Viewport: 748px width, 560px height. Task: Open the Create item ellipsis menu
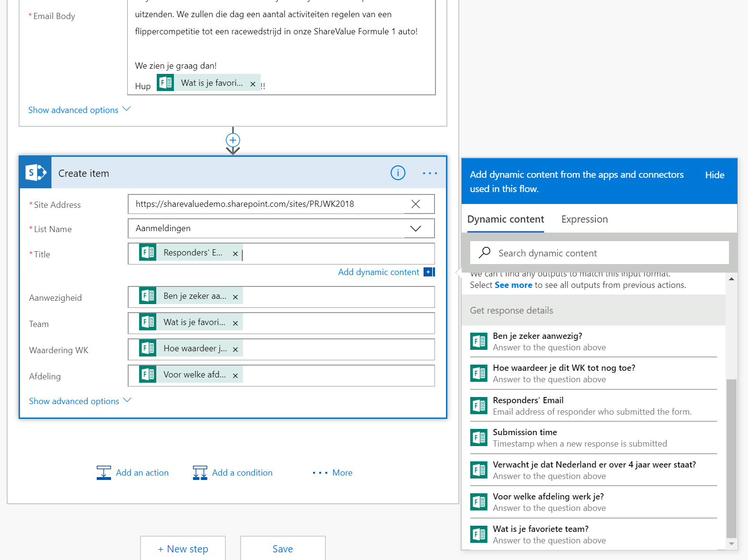[430, 173]
